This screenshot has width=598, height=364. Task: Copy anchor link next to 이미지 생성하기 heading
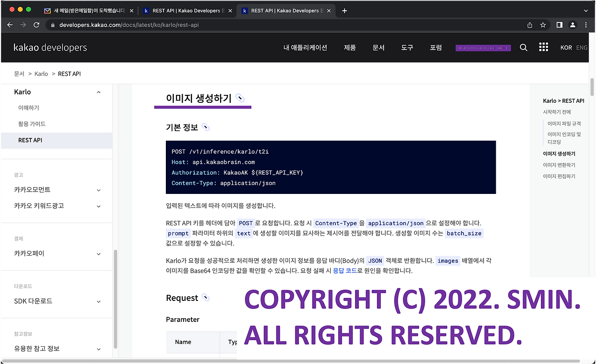click(240, 98)
